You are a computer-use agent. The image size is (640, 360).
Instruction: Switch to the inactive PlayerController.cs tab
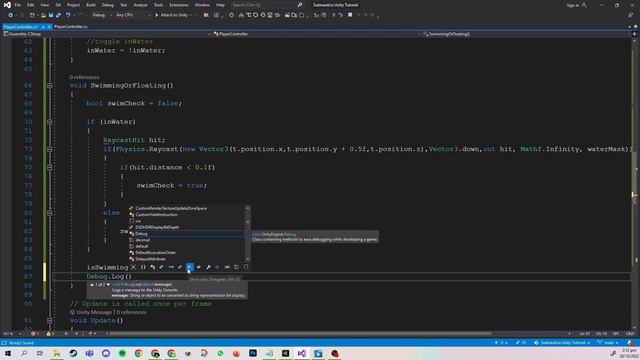(x=71, y=27)
